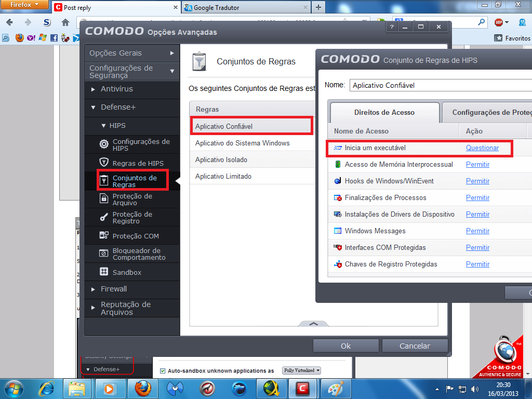Switch to Configurações de Proteção tab
This screenshot has height=399, width=532.
point(487,112)
